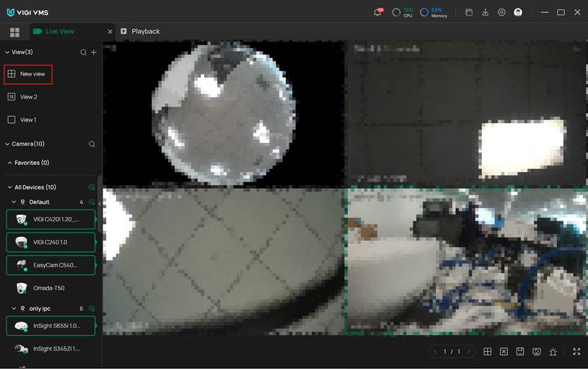The image size is (588, 369).
Task: Click the user avatar profile icon
Action: coord(519,12)
